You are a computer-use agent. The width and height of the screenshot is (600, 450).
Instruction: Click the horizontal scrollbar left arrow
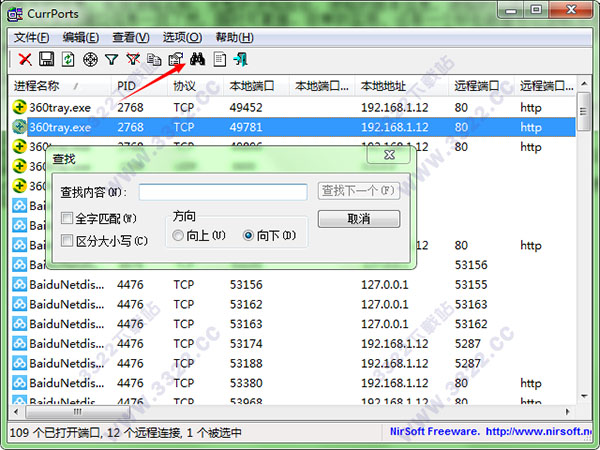[x=16, y=412]
